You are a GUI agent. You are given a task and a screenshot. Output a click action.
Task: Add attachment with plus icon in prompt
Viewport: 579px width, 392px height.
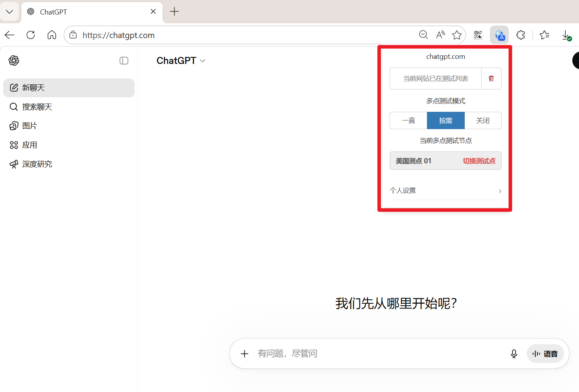point(244,354)
